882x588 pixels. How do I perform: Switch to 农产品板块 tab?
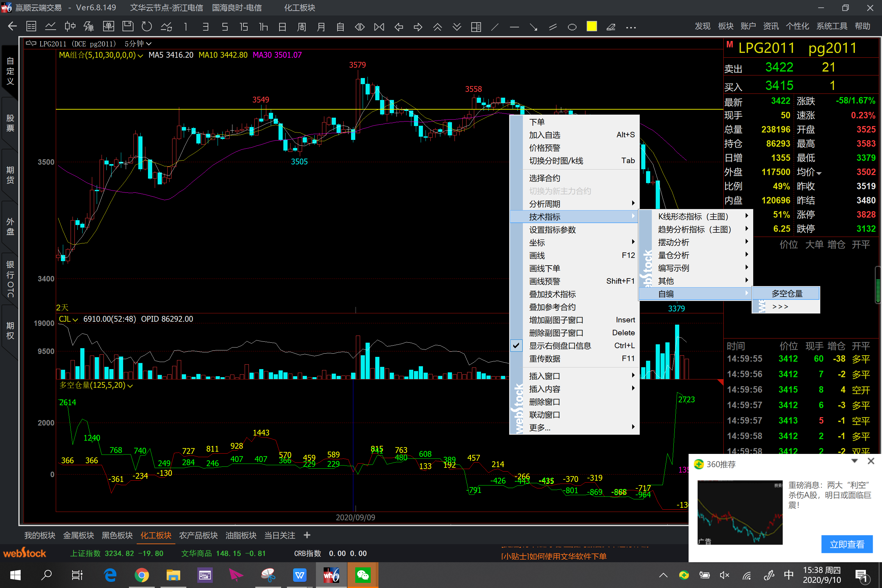coord(198,535)
